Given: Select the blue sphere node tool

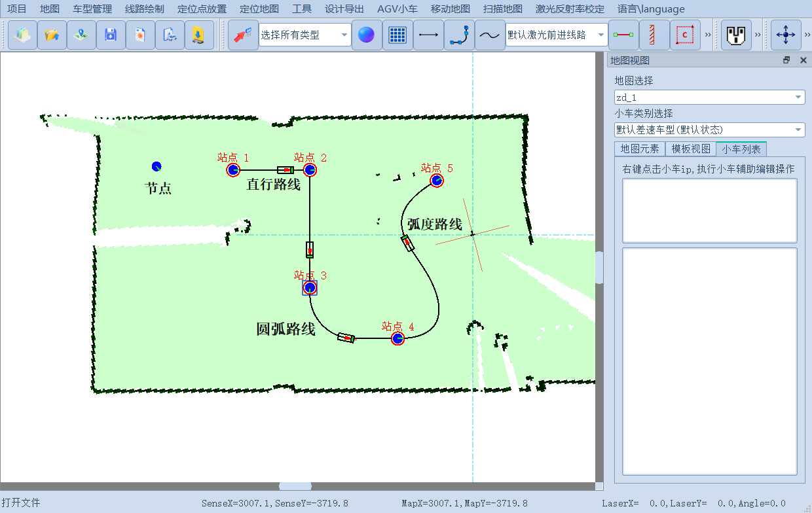Looking at the screenshot, I should click(367, 35).
